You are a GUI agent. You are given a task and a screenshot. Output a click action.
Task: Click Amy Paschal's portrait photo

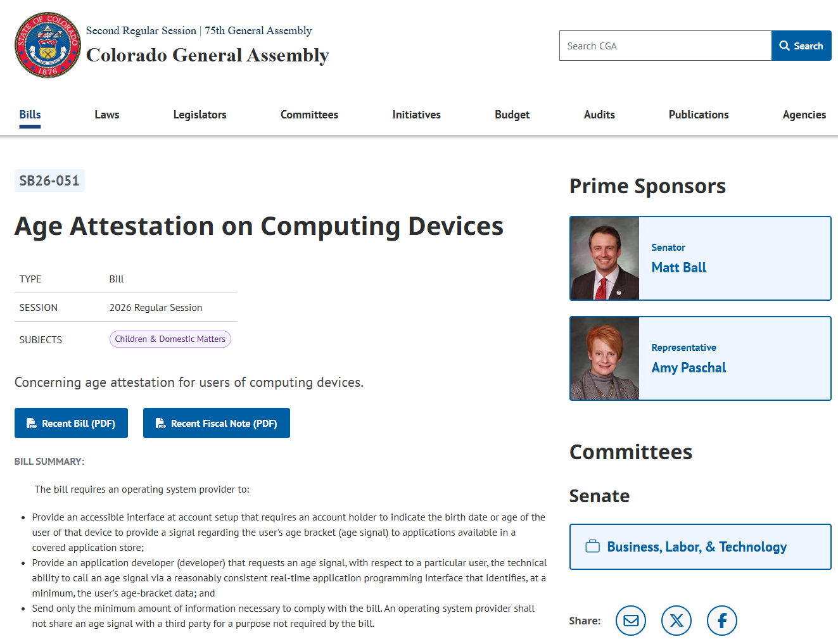click(605, 358)
